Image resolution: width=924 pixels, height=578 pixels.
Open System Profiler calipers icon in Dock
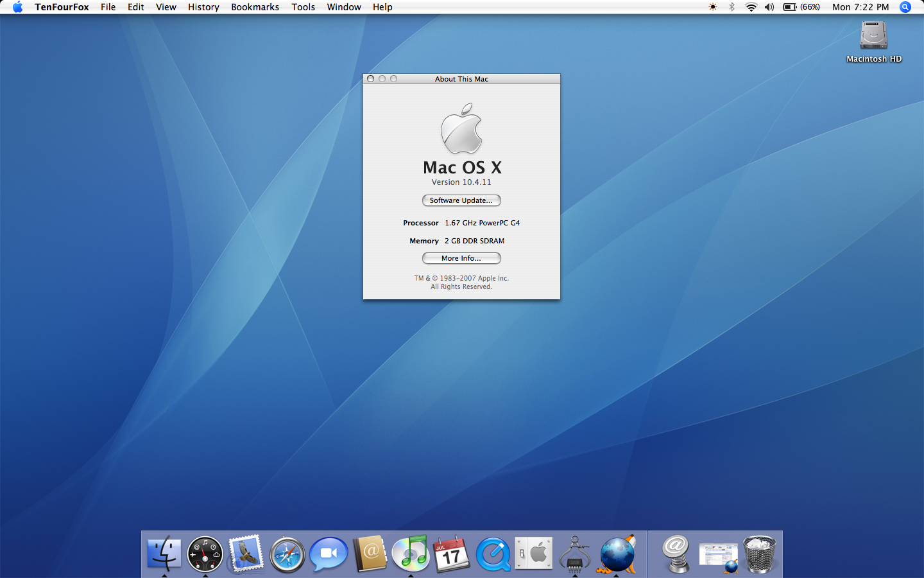[x=575, y=554]
